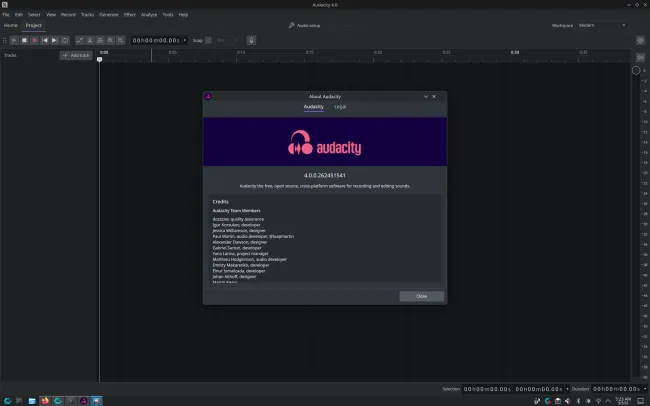Click the About dialog title bar X button
This screenshot has width=650, height=406.
434,96
